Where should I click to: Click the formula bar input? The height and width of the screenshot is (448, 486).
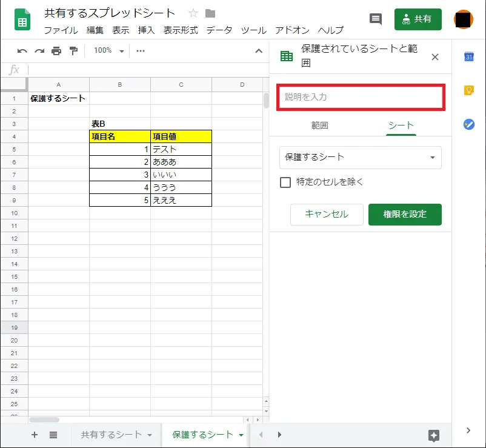[x=148, y=70]
